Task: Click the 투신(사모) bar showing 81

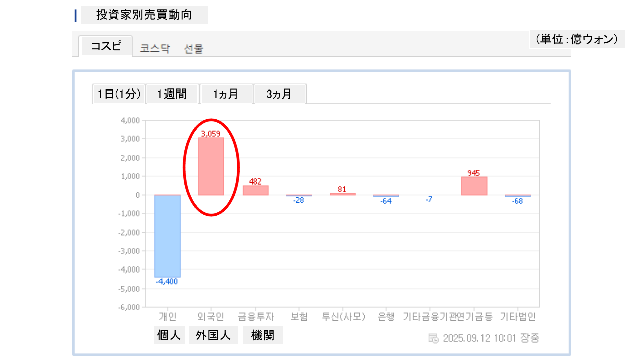Action: [x=343, y=194]
